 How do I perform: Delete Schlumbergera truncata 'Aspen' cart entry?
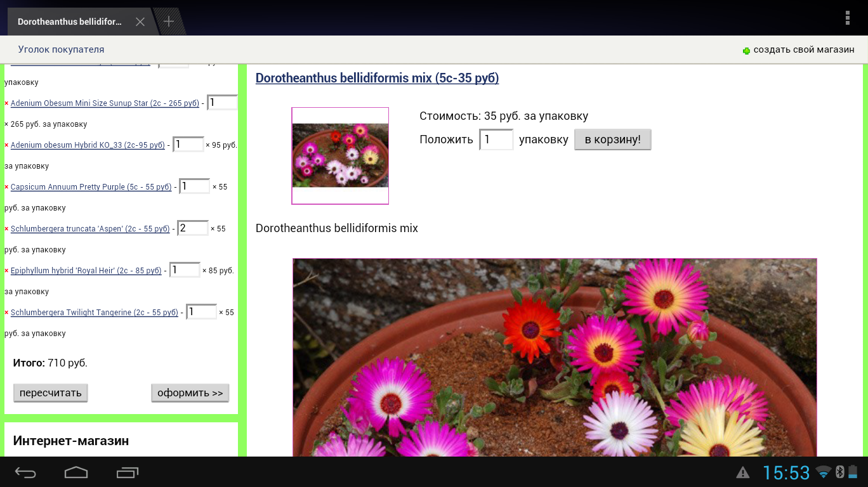pyautogui.click(x=6, y=229)
